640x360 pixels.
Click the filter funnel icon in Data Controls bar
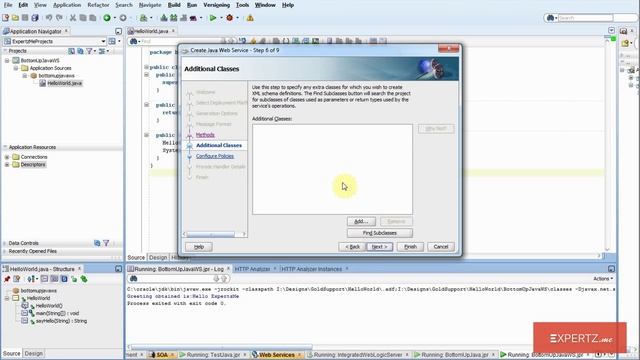click(x=106, y=243)
